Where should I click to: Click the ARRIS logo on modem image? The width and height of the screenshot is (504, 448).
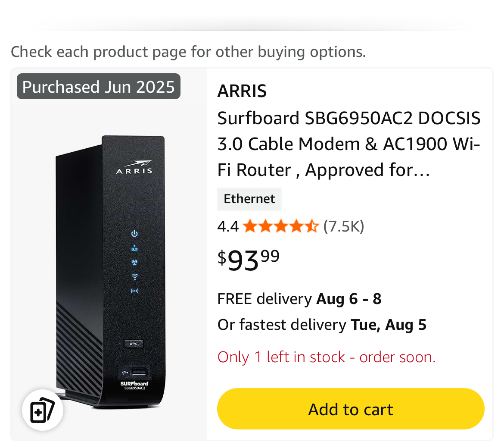pyautogui.click(x=134, y=167)
